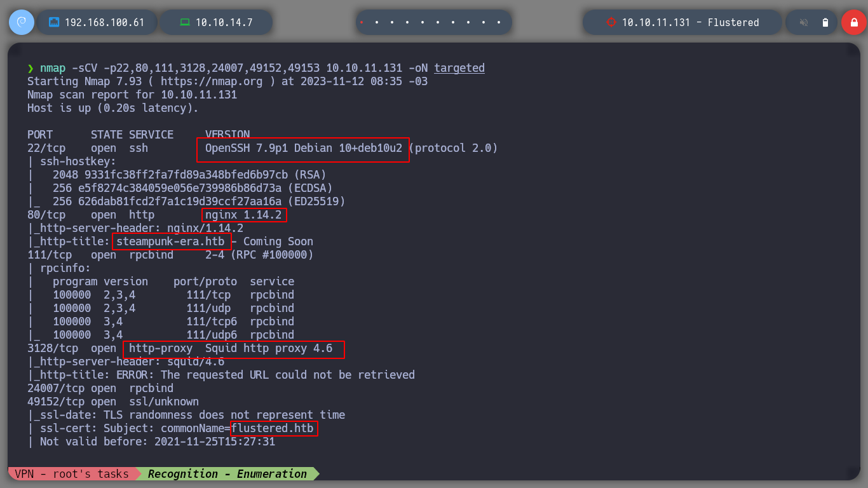Click the flustered.htb common name
868x488 pixels.
[272, 428]
